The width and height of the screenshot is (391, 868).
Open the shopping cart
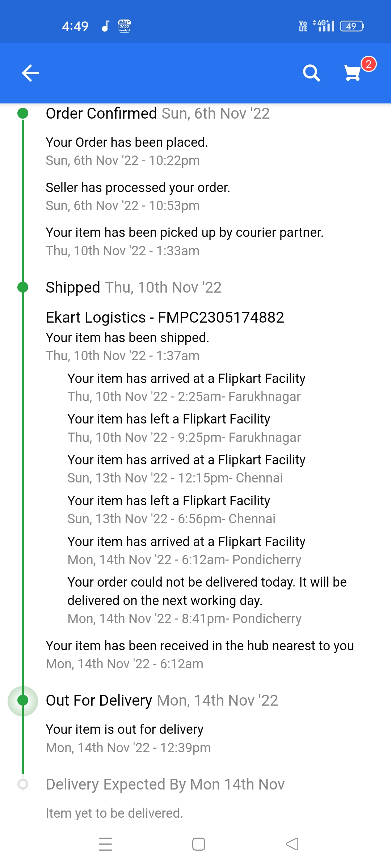pos(352,73)
